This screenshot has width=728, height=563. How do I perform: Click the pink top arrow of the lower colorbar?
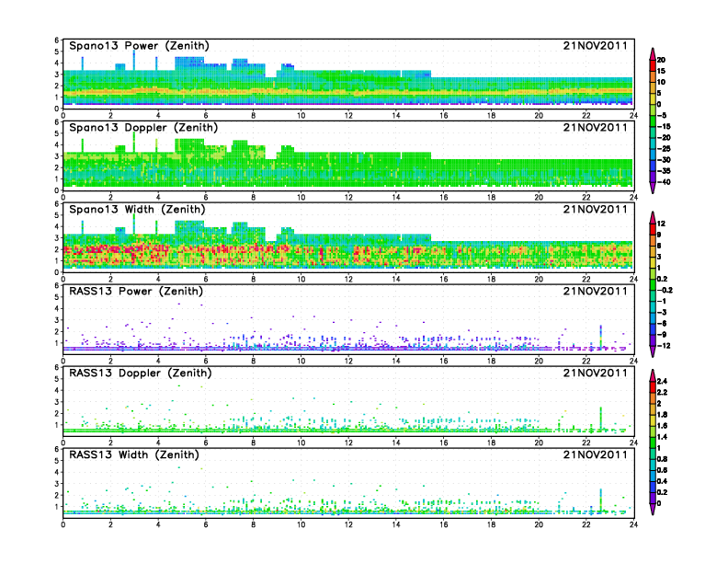click(x=653, y=375)
